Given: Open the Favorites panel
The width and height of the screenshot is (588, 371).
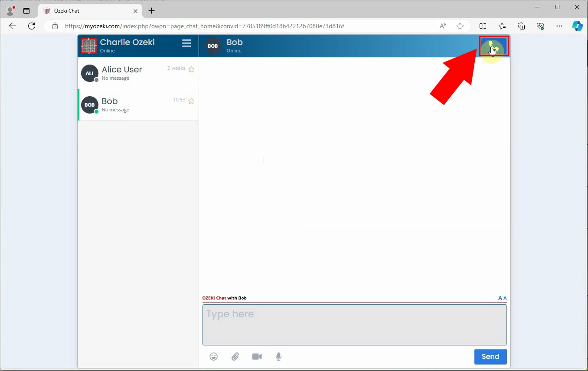Looking at the screenshot, I should tap(502, 26).
